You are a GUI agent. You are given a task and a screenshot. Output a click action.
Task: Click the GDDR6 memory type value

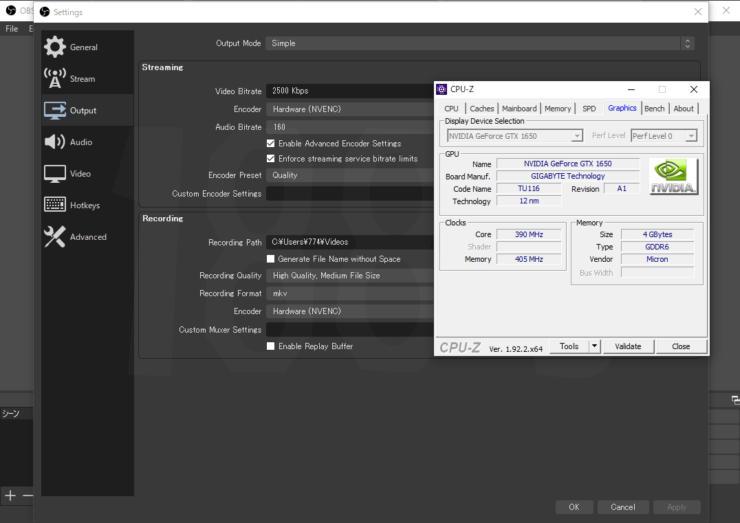657,247
